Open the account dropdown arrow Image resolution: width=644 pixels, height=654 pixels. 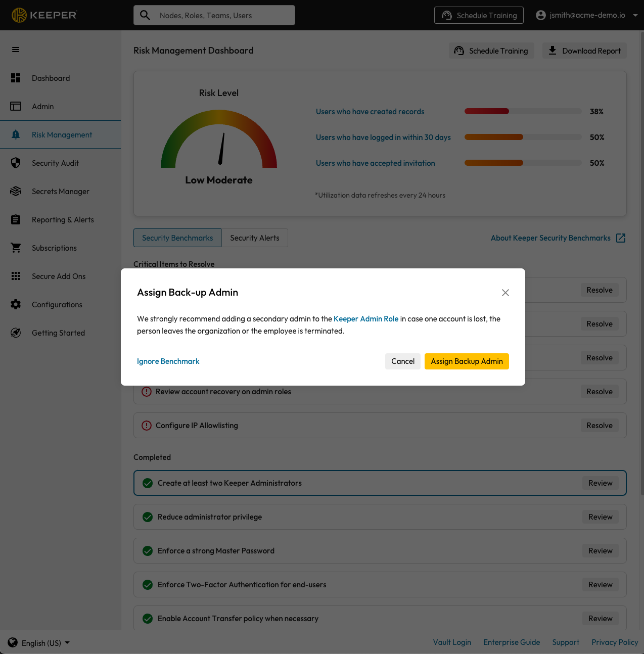tap(635, 15)
